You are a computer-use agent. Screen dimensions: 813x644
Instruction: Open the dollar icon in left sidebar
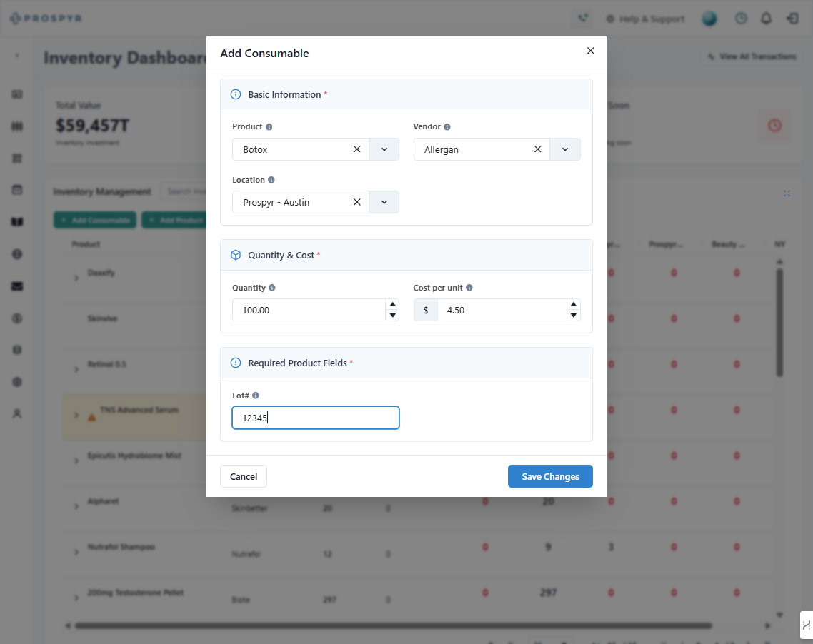[17, 318]
